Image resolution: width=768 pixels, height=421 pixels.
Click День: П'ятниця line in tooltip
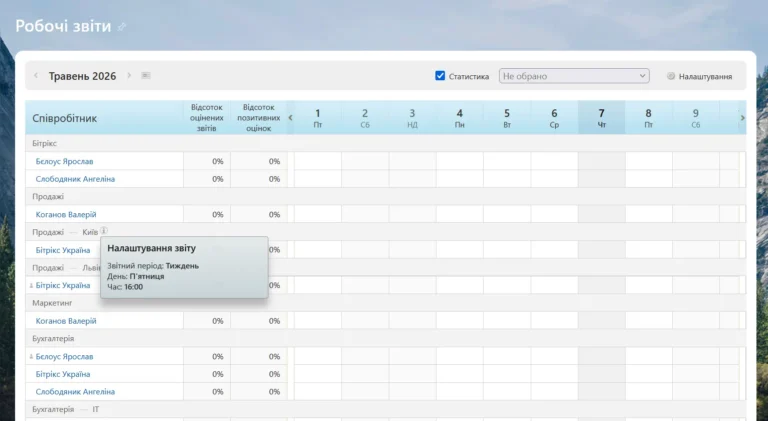coord(136,276)
